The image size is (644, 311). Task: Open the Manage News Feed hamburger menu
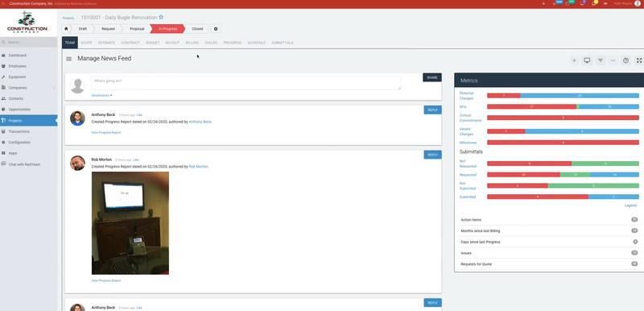68,59
